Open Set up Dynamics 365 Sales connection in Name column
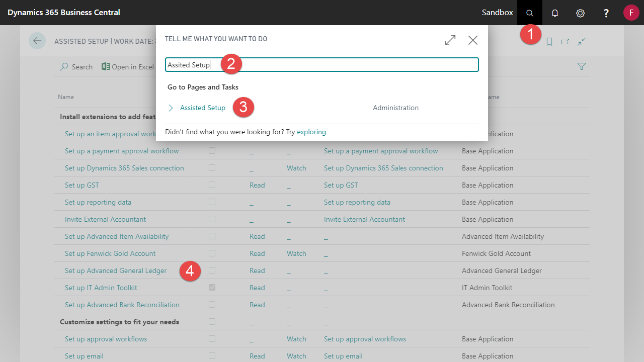 pos(124,168)
